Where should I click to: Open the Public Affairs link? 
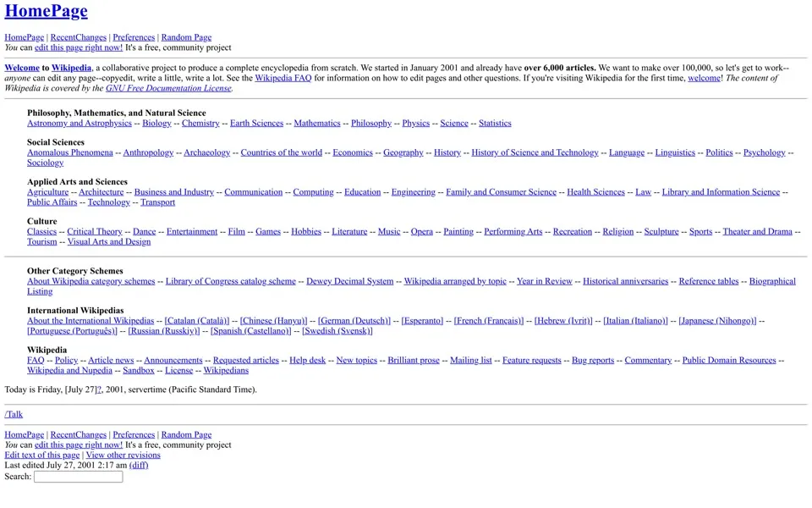(x=52, y=202)
